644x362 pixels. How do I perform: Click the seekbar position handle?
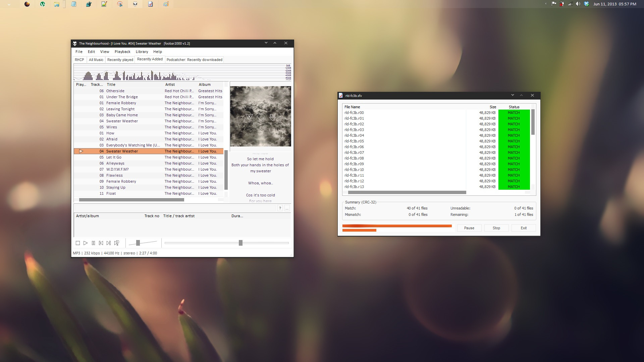click(240, 243)
